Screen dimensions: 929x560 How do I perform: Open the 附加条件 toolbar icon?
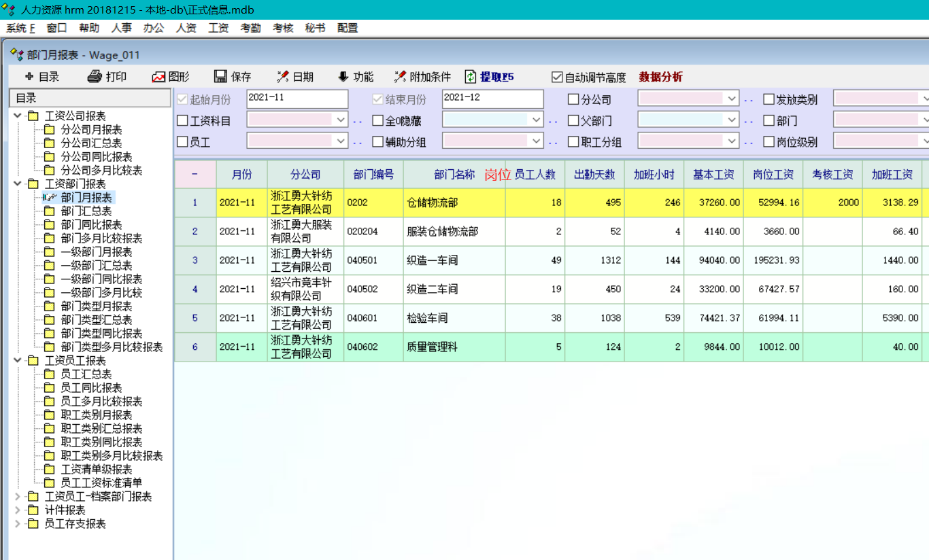pyautogui.click(x=401, y=77)
